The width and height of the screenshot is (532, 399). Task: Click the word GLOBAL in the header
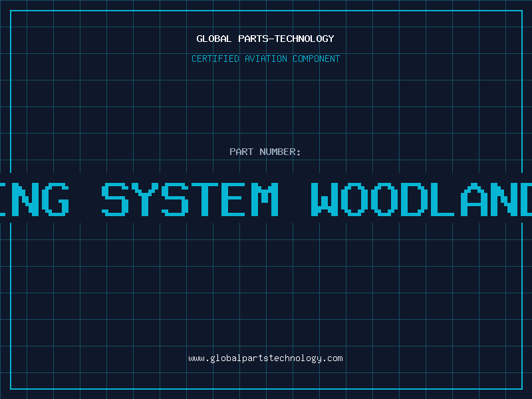213,39
